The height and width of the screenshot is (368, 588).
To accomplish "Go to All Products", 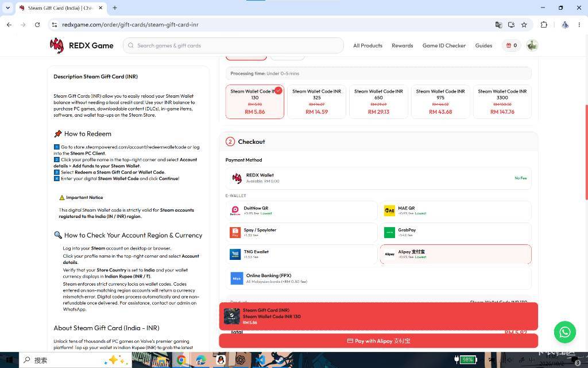I will (367, 45).
